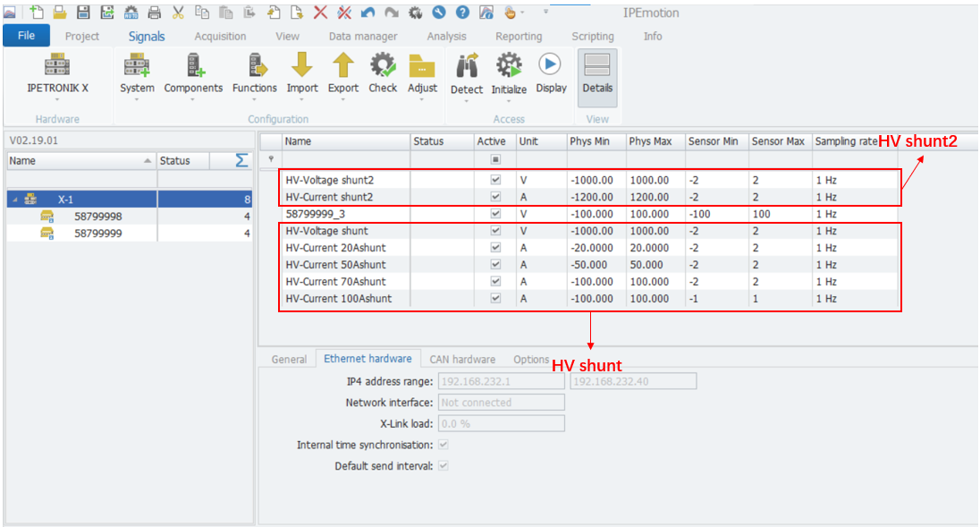Screen dimensions: 980x527
Task: Open the IPETRONIK X hardware icon
Action: pos(57,65)
